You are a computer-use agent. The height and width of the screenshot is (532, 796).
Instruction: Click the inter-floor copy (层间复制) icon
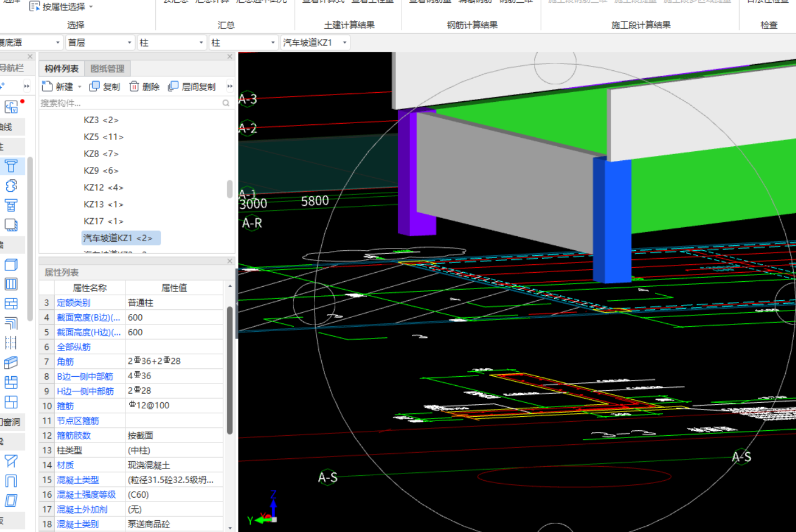click(173, 86)
